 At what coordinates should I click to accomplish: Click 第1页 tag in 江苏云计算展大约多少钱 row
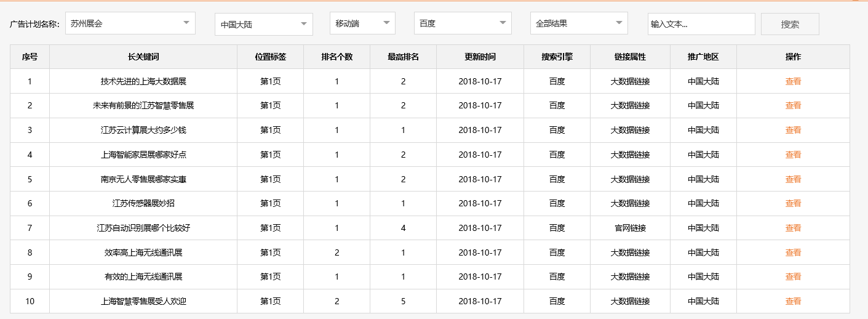pos(271,130)
